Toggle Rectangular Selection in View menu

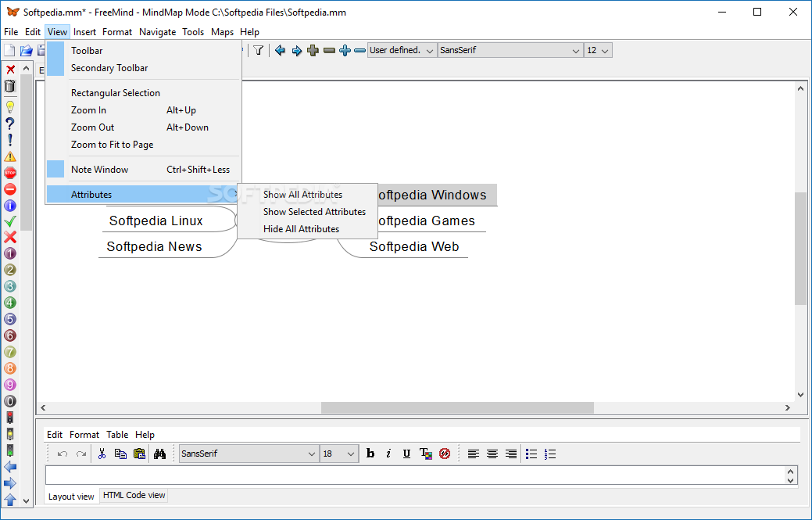click(x=143, y=93)
